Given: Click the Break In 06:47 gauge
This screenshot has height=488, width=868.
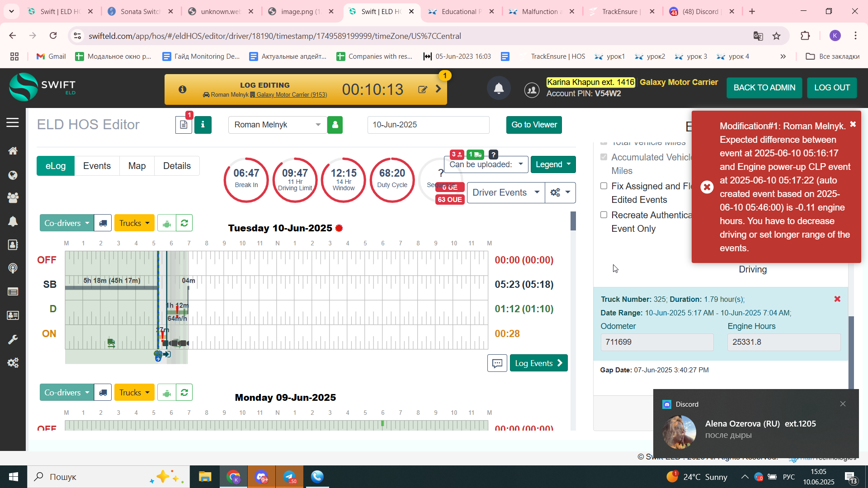Looking at the screenshot, I should [x=246, y=180].
